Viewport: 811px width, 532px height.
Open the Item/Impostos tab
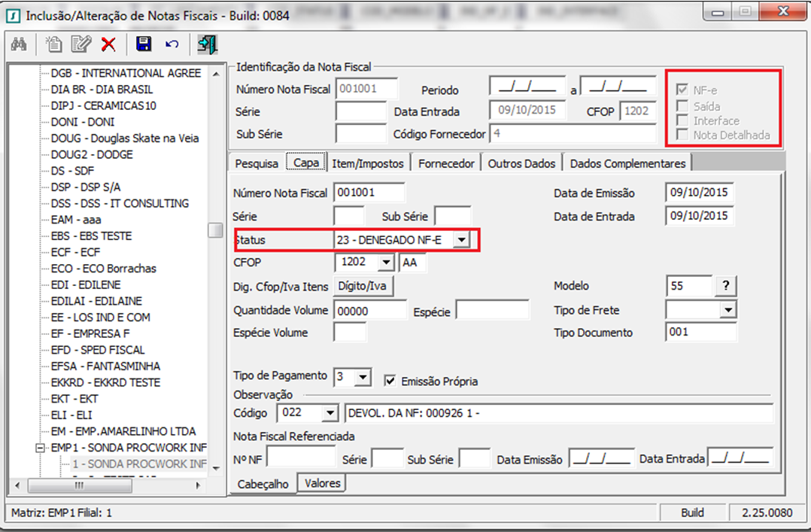(x=368, y=163)
